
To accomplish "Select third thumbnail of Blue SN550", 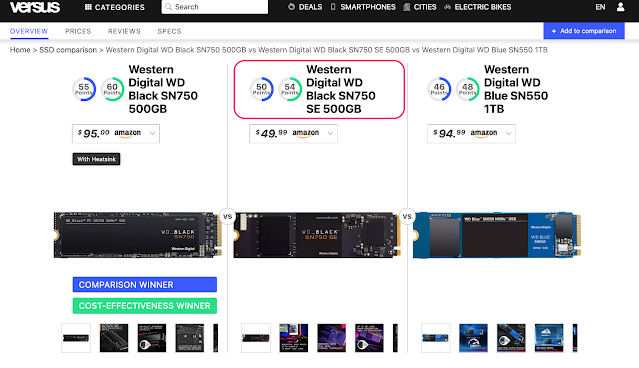I will (x=511, y=338).
